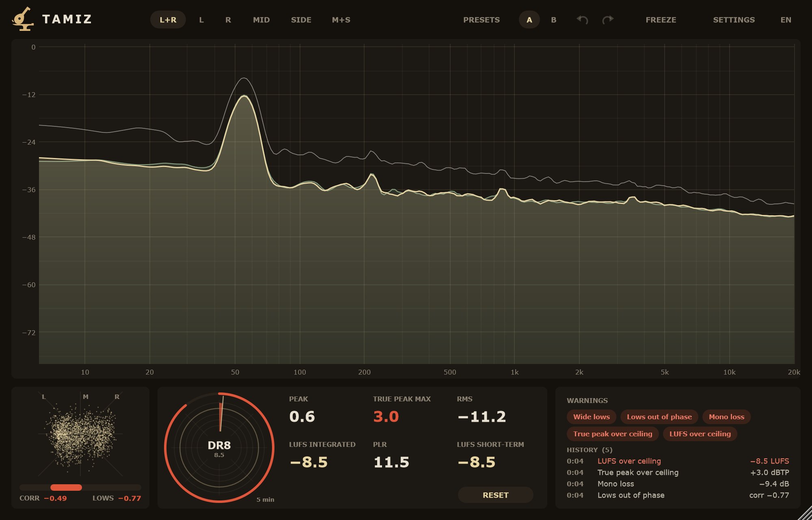Image resolution: width=812 pixels, height=520 pixels.
Task: Undo the last change
Action: coord(582,19)
